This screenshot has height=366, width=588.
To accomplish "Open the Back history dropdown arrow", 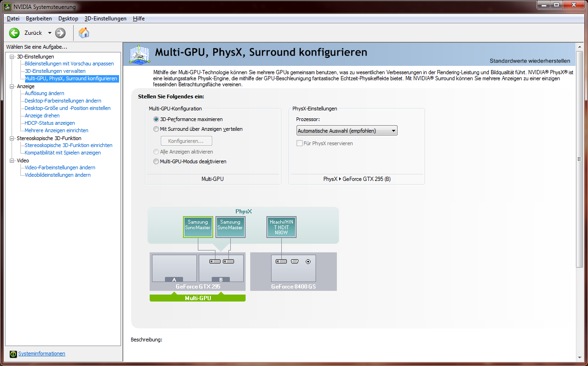I will pyautogui.click(x=50, y=33).
